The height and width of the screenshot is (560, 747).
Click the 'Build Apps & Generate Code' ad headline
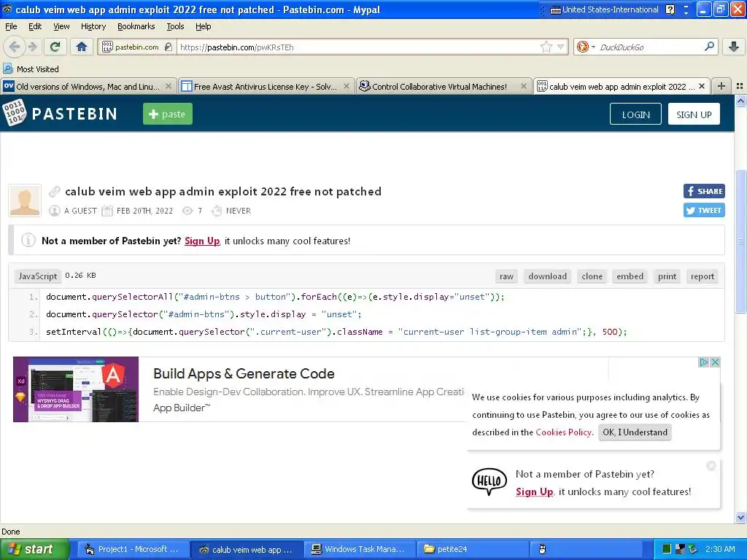(x=244, y=374)
